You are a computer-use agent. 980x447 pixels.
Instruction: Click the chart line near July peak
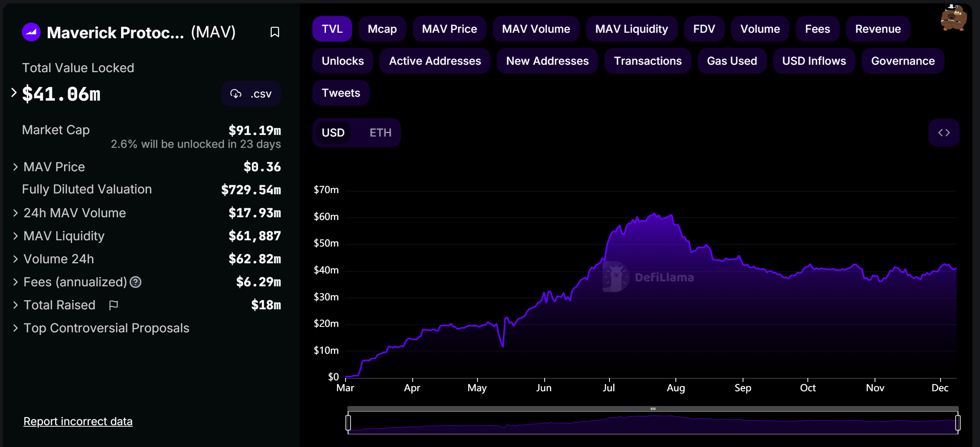point(654,214)
